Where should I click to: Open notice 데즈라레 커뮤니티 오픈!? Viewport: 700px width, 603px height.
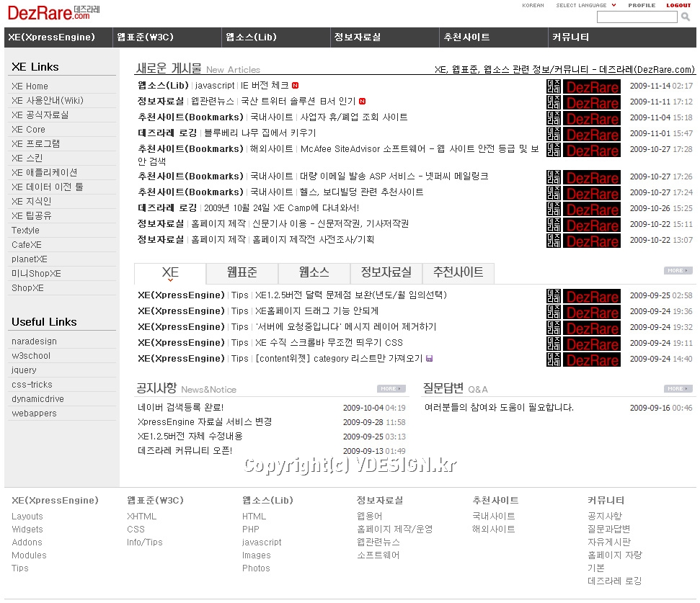[x=185, y=450]
